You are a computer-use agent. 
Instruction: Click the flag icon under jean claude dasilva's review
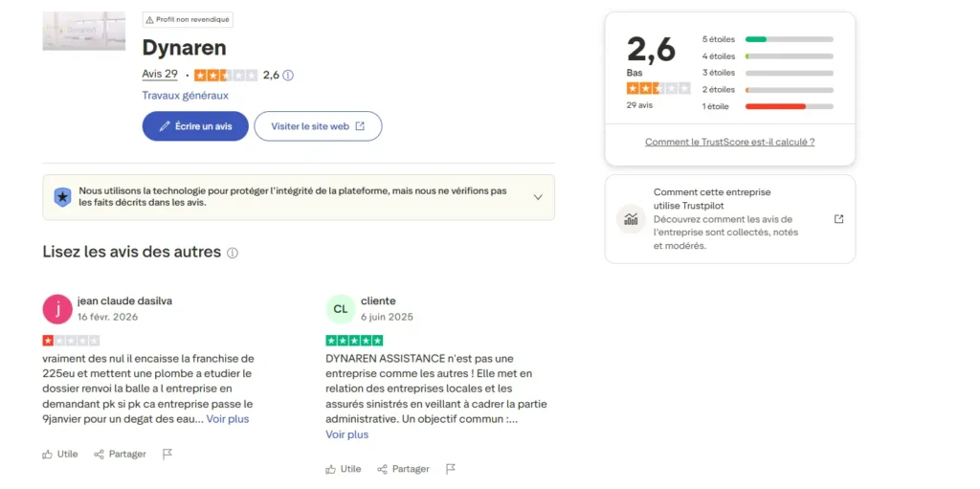point(167,454)
